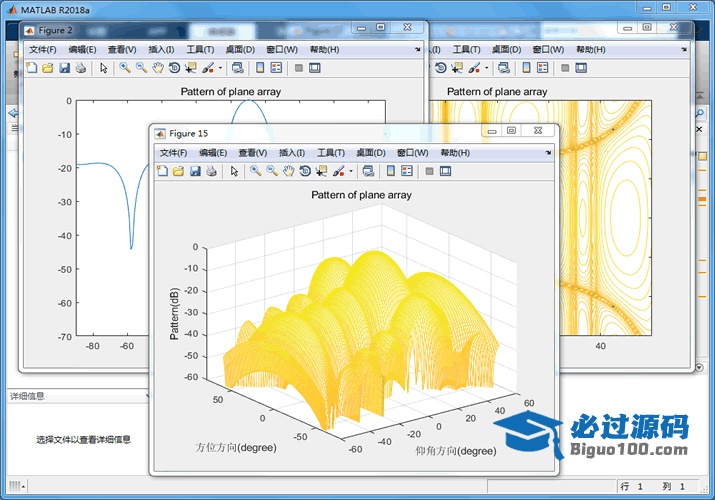Click Link Plot icon in Figure 15 toolbar
This screenshot has height=500, width=715.
click(x=368, y=171)
